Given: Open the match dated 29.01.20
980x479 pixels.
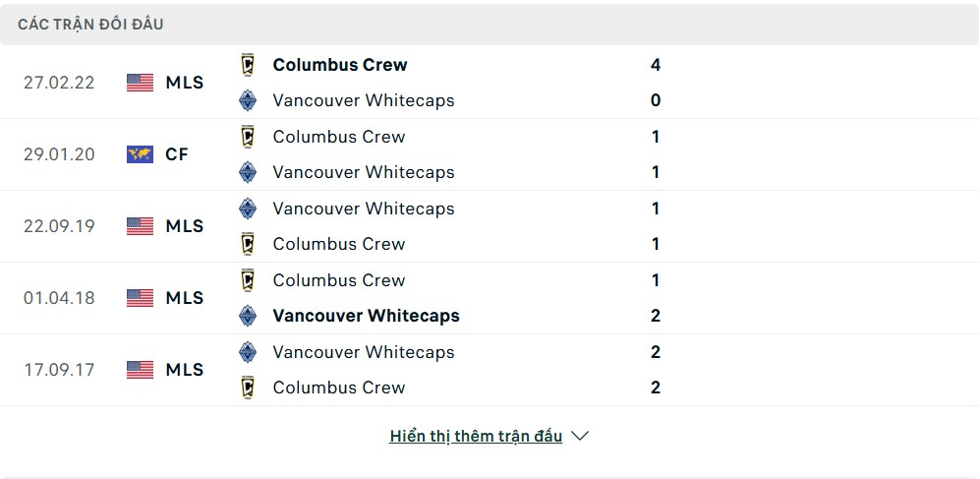Looking at the screenshot, I should tap(490, 154).
